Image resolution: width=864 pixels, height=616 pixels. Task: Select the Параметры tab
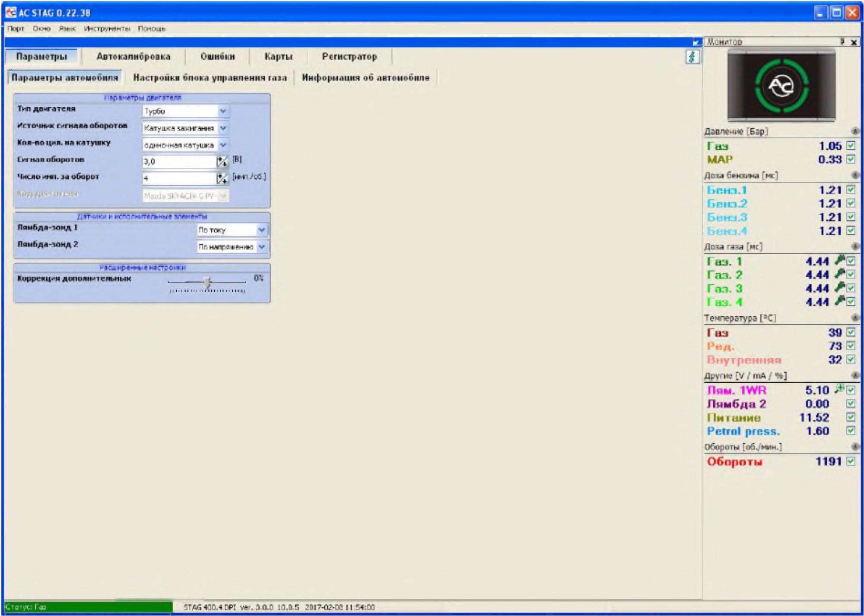pos(42,57)
